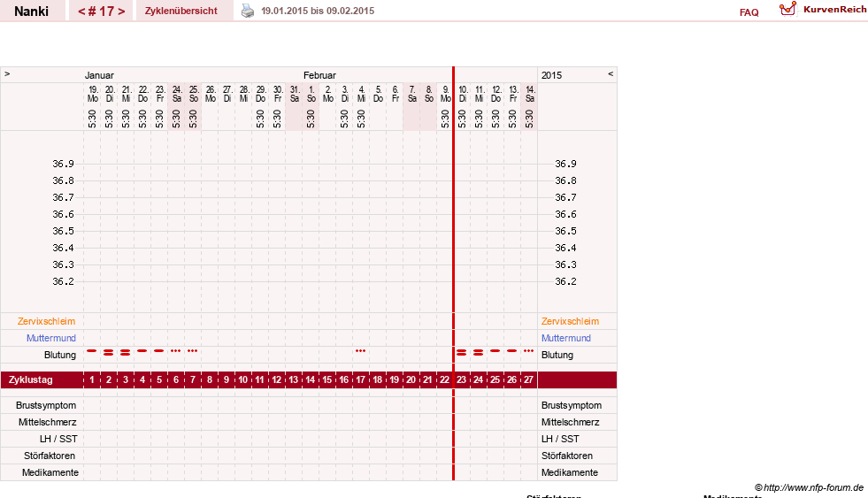The image size is (868, 498).
Task: Open the Zyklenübersicht tab
Action: [x=181, y=11]
